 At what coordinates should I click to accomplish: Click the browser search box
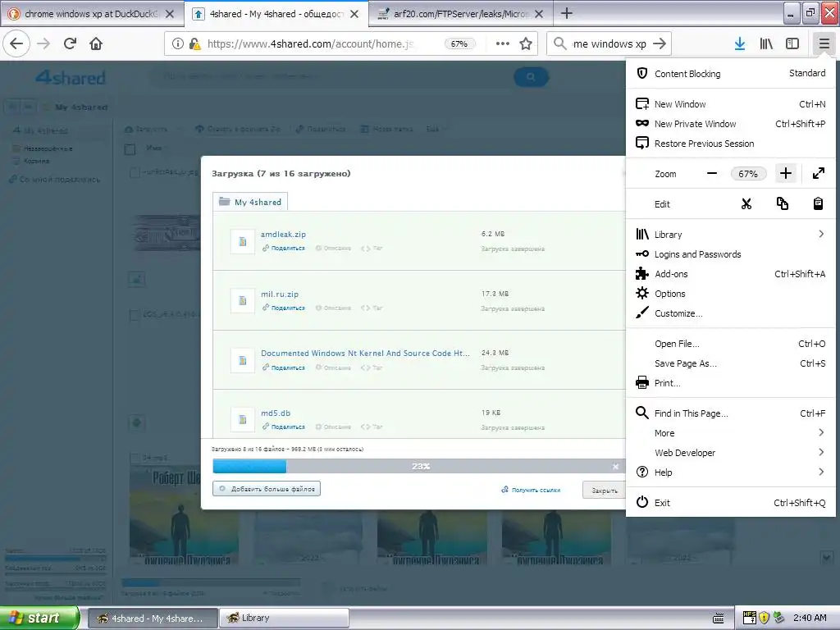coord(609,44)
